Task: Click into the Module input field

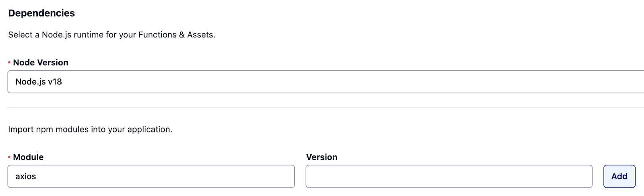Action: click(x=151, y=176)
